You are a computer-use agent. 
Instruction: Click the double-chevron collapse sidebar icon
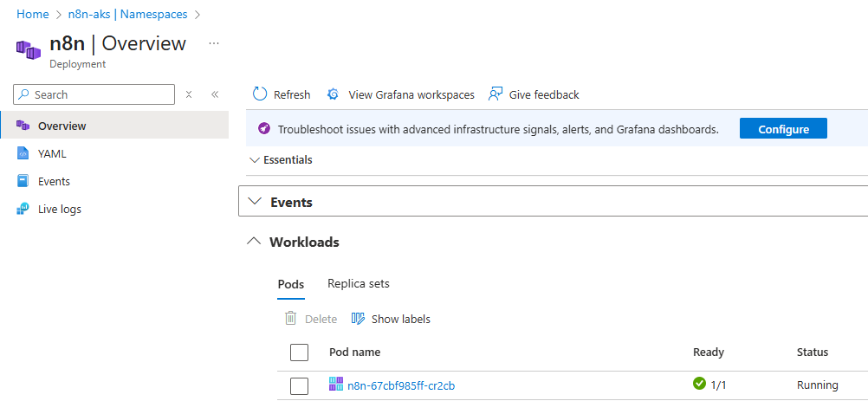click(x=216, y=94)
